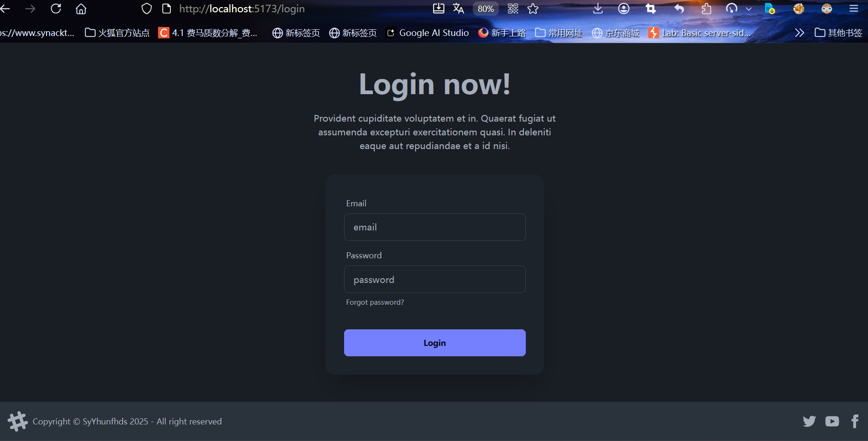Click the password input field
The height and width of the screenshot is (441, 868).
coord(434,279)
